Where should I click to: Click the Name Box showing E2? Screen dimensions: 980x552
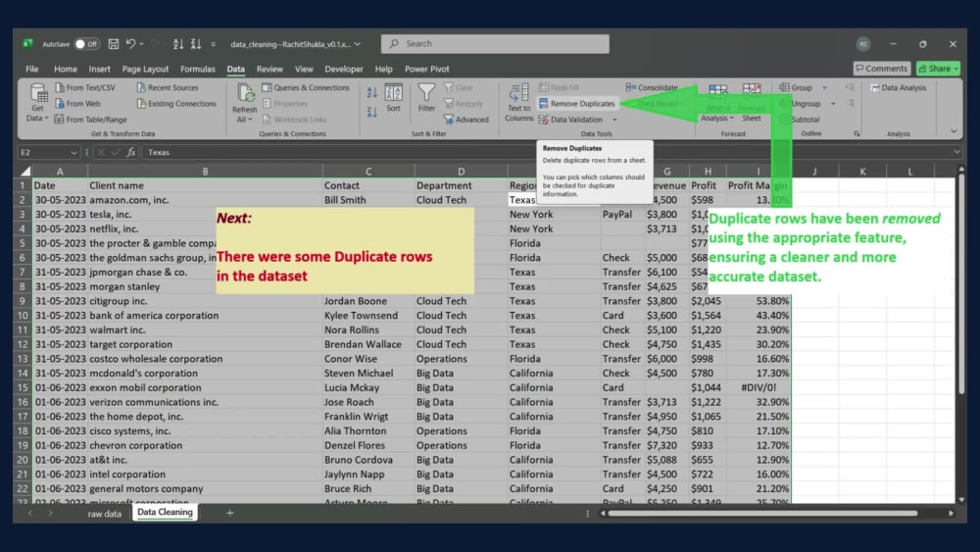[49, 152]
